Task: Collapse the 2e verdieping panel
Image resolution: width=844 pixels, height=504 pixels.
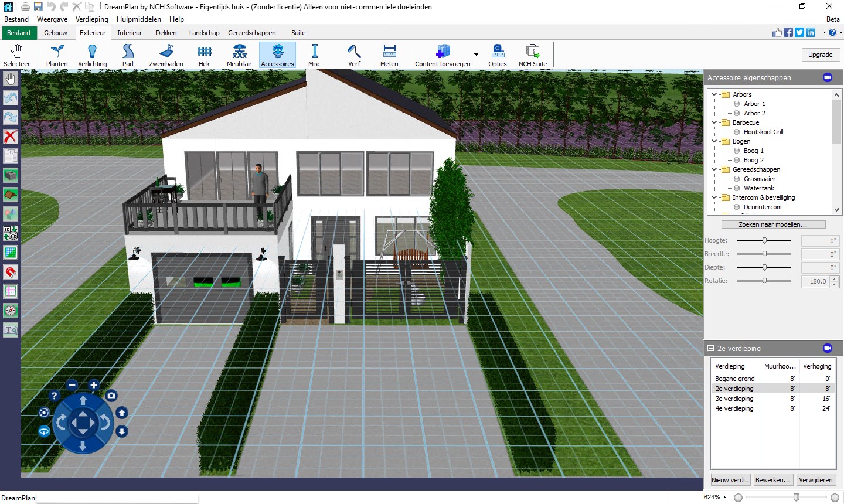Action: pyautogui.click(x=710, y=348)
